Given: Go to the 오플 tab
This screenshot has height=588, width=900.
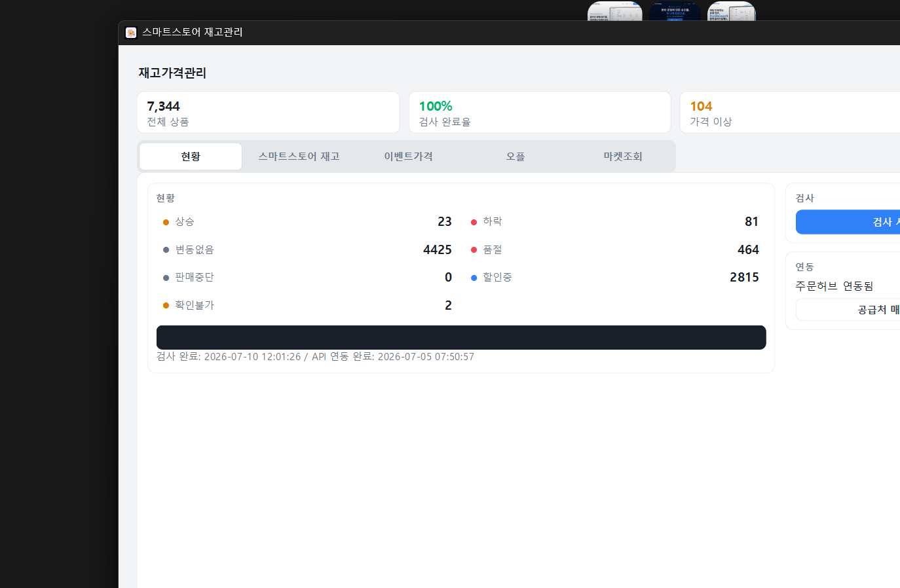Looking at the screenshot, I should click(516, 156).
